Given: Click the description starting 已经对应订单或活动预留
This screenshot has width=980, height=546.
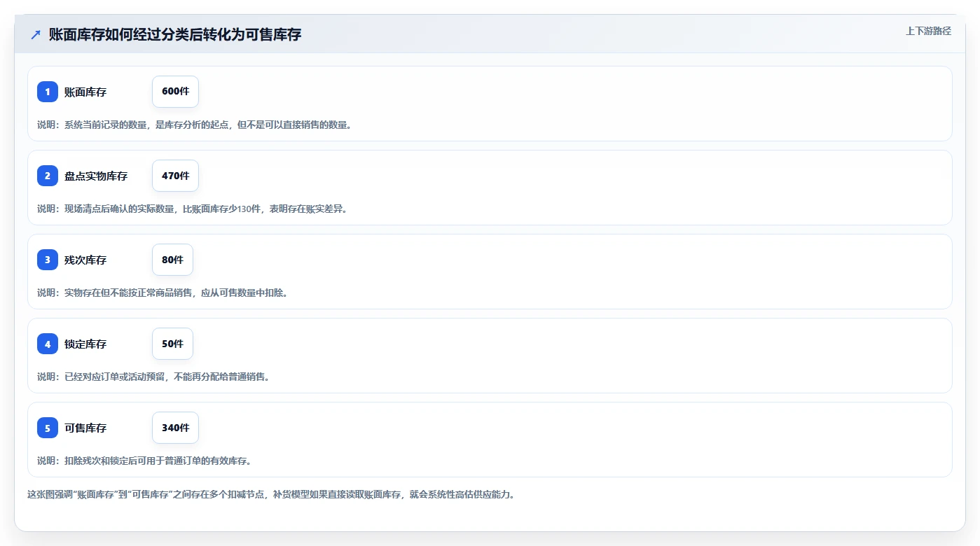Looking at the screenshot, I should coord(153,377).
